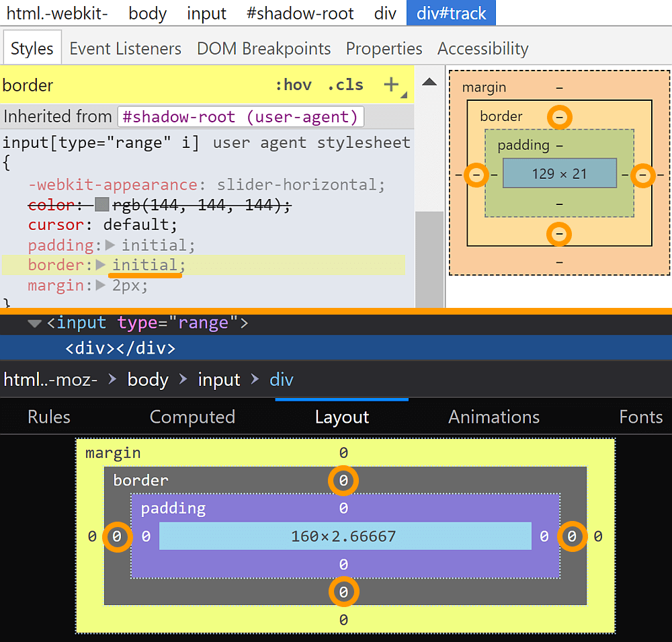Toggle the :hov element state panel
This screenshot has width=672, height=642.
(294, 85)
